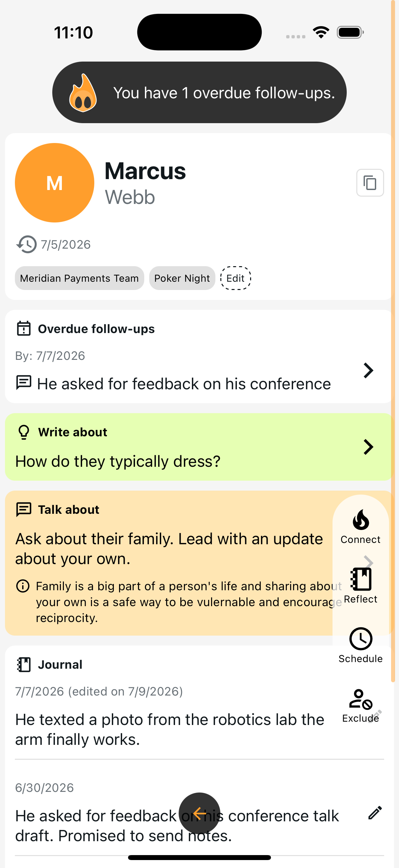Image resolution: width=399 pixels, height=868 pixels.
Task: Select the Meridian Payments Team tag
Action: tap(79, 278)
